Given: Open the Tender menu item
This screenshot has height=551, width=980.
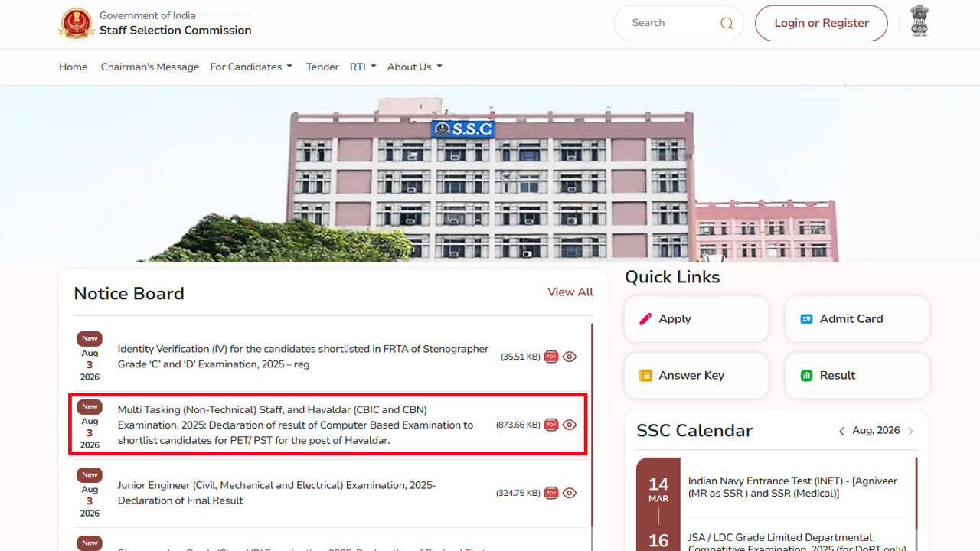Looking at the screenshot, I should 322,67.
